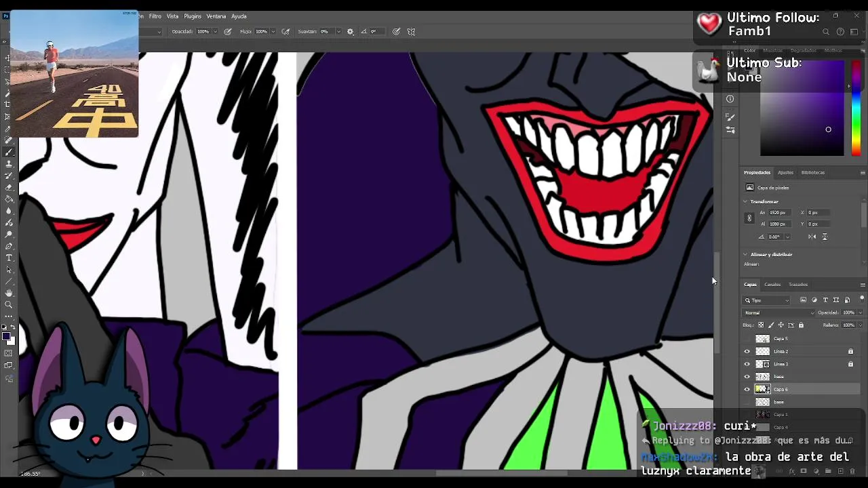Image resolution: width=868 pixels, height=488 pixels.
Task: Open Brush Settings panel icon
Action: [730, 117]
